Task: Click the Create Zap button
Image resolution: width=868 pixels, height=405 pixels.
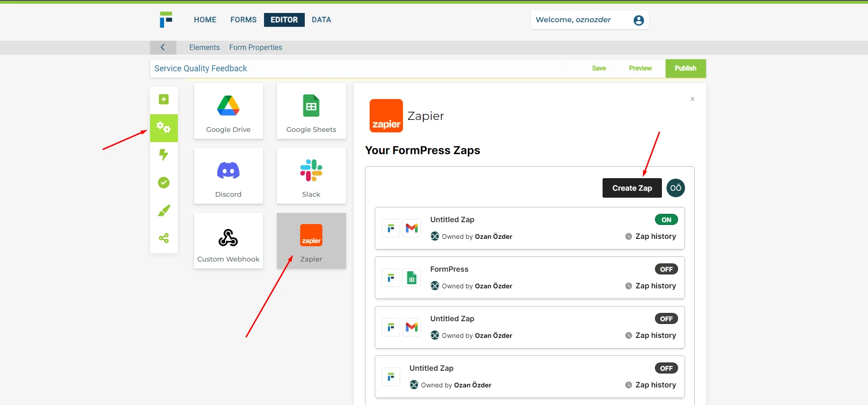Action: [x=632, y=188]
